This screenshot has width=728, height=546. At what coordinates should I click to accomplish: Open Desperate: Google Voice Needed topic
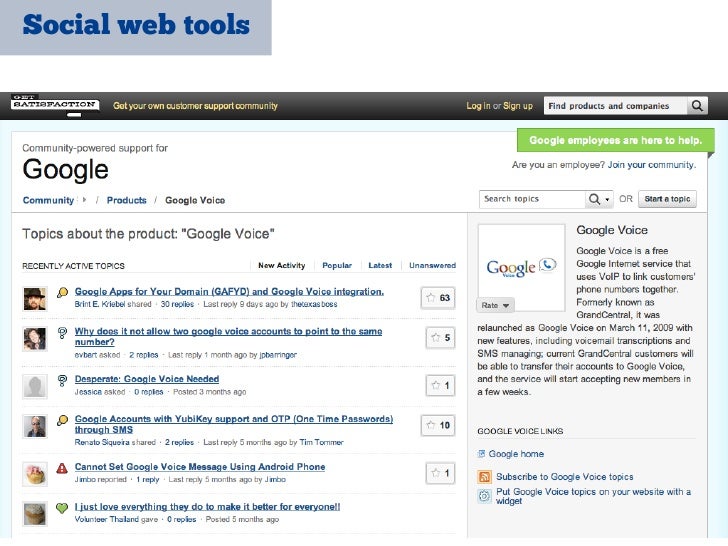(147, 379)
